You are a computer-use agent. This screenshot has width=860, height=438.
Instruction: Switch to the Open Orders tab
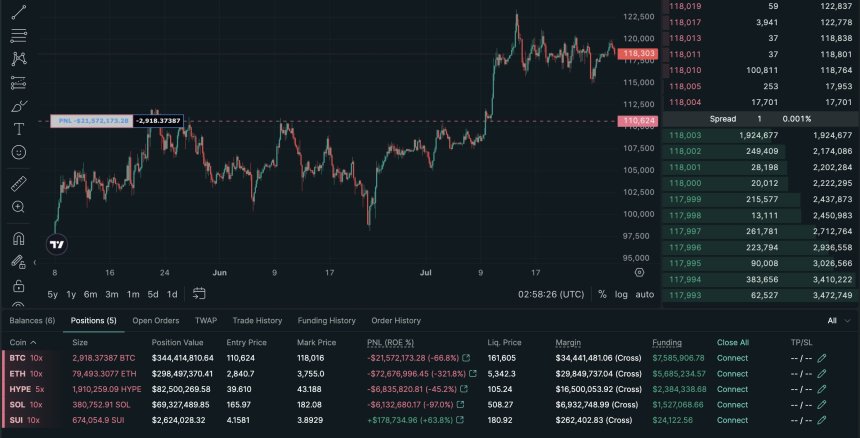click(155, 321)
